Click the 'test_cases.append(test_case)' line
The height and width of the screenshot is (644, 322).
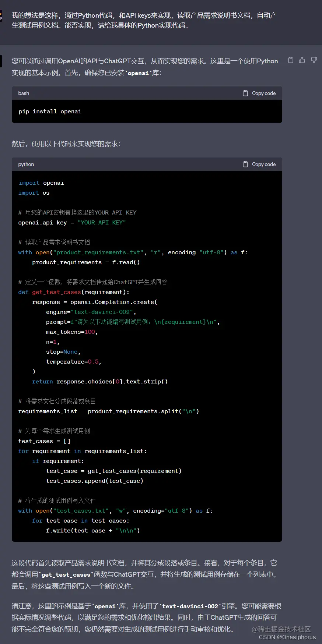coord(95,481)
